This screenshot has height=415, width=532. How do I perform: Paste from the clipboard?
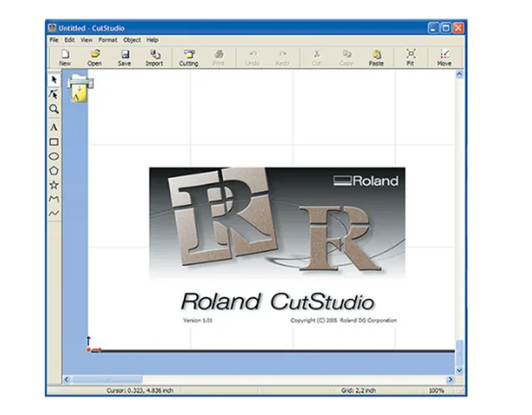coord(377,56)
